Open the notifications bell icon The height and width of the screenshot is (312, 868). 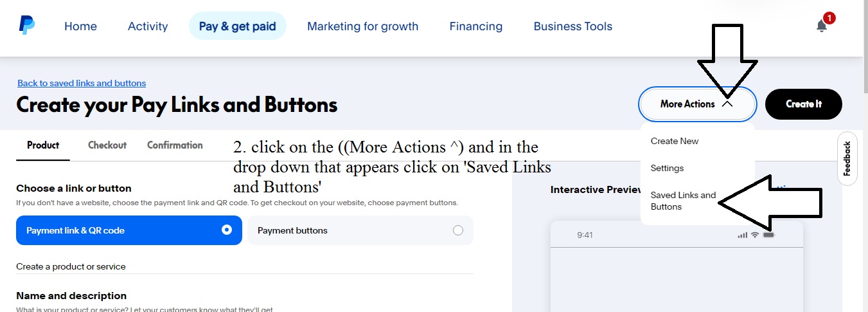tap(821, 26)
